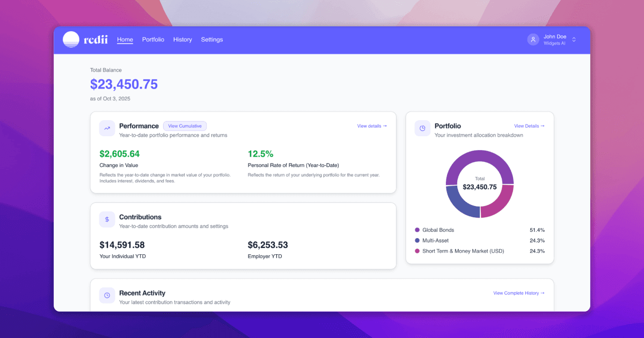Image resolution: width=644 pixels, height=338 pixels.
Task: Click the Recent Activity clock icon
Action: [x=107, y=295]
